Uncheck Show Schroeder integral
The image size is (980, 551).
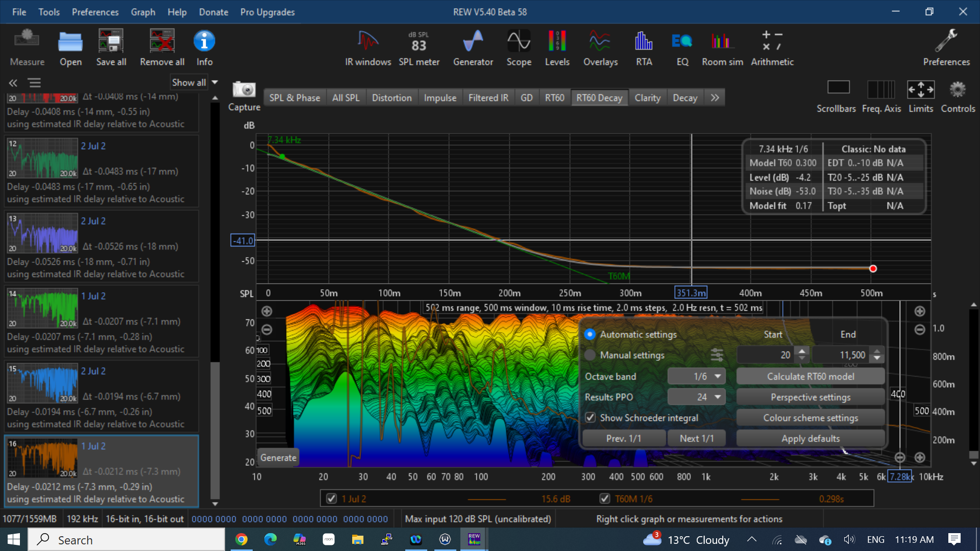591,418
